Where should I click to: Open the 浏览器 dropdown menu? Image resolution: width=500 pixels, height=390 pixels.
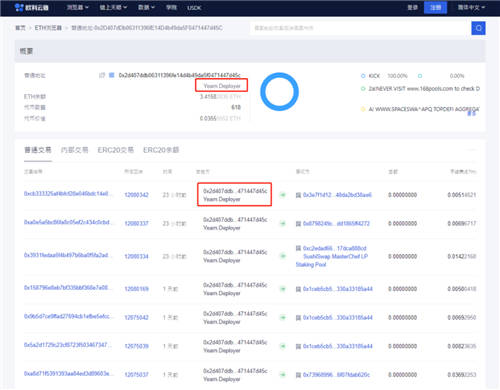tap(78, 7)
